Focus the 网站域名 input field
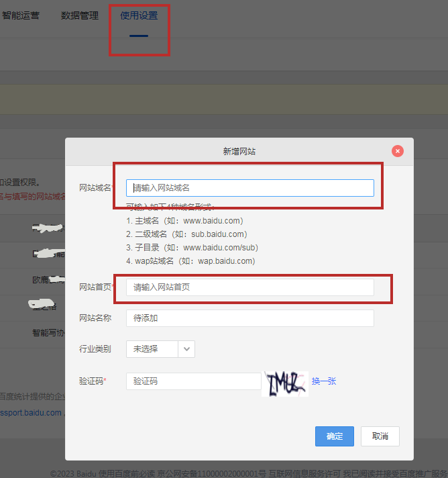This screenshot has width=448, height=478. click(249, 188)
